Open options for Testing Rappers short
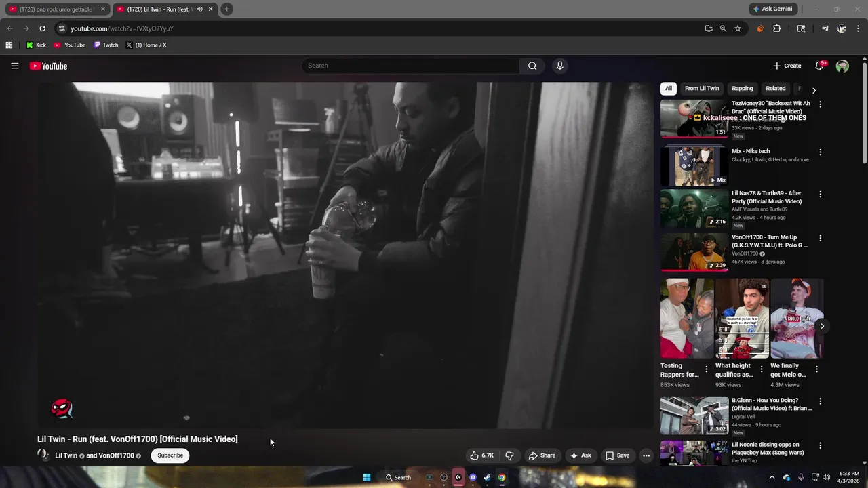This screenshot has width=868, height=488. [x=707, y=369]
